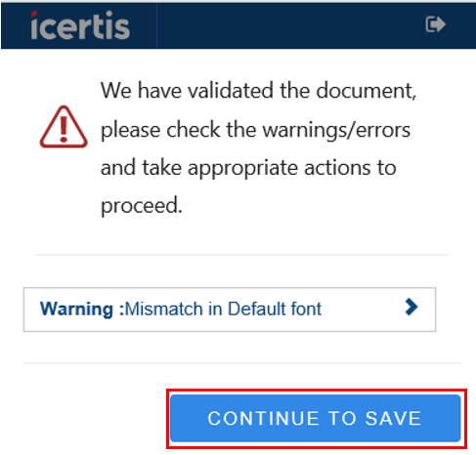476x455 pixels.
Task: Click the "and take appropriate actions to" line
Action: coord(248,169)
